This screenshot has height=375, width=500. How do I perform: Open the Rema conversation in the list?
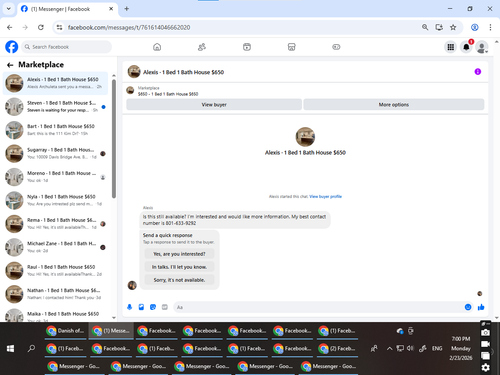pos(55,224)
